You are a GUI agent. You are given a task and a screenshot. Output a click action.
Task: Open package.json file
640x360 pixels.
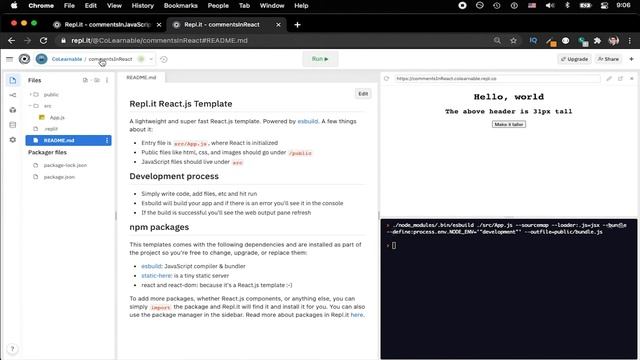[59, 177]
